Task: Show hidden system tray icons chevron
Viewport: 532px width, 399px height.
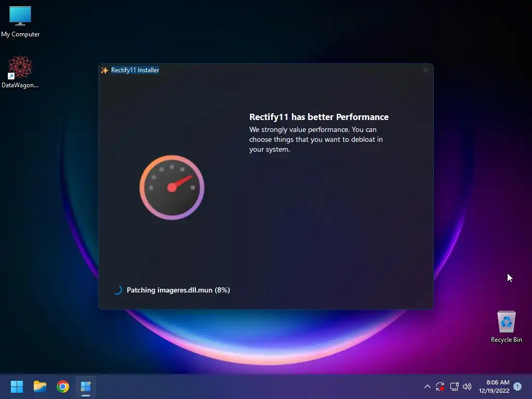Action: point(428,387)
